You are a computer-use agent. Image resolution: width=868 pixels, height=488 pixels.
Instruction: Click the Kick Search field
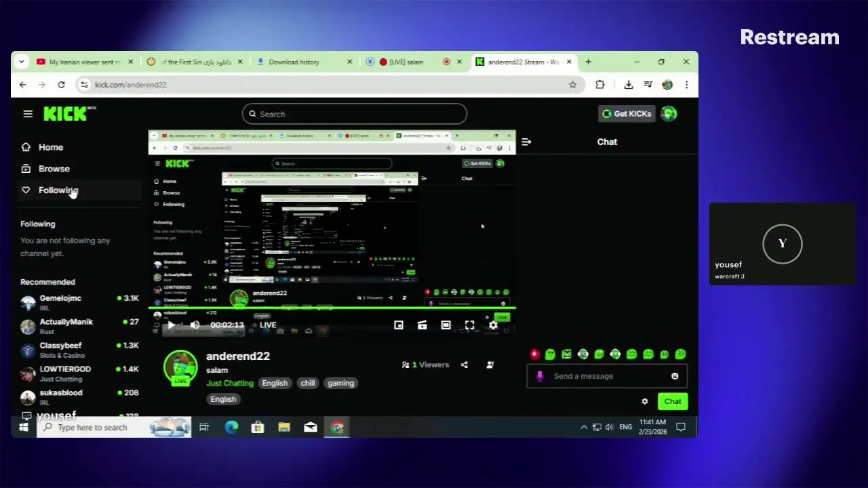tap(355, 114)
